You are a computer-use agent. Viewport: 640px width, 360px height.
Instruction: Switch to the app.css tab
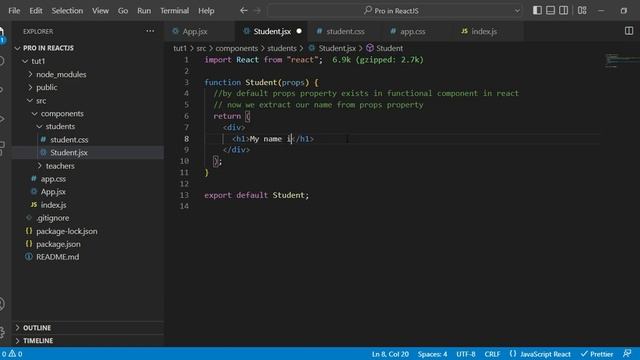point(412,31)
